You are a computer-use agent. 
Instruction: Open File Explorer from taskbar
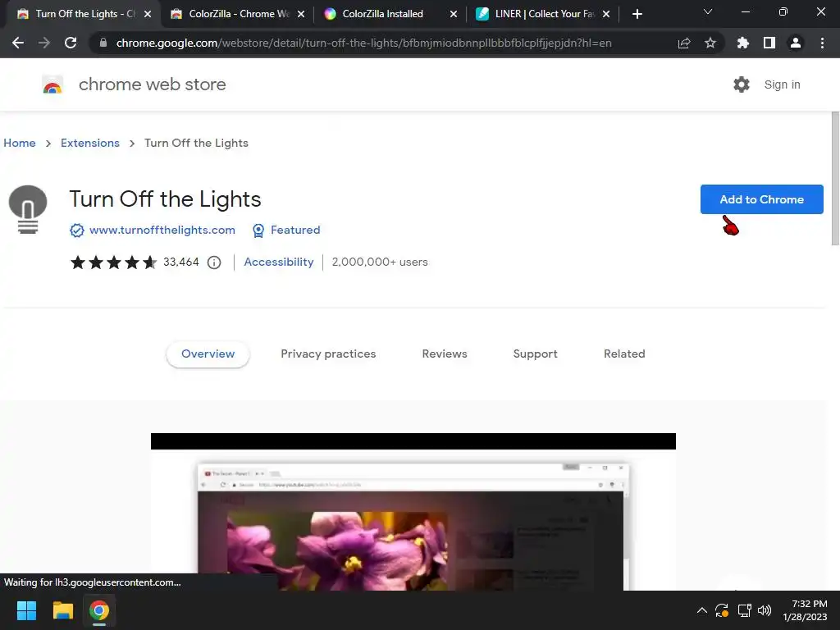pos(62,610)
